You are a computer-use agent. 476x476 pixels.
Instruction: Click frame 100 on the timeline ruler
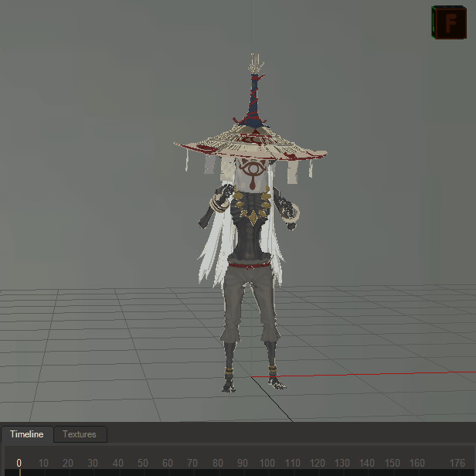click(x=267, y=464)
